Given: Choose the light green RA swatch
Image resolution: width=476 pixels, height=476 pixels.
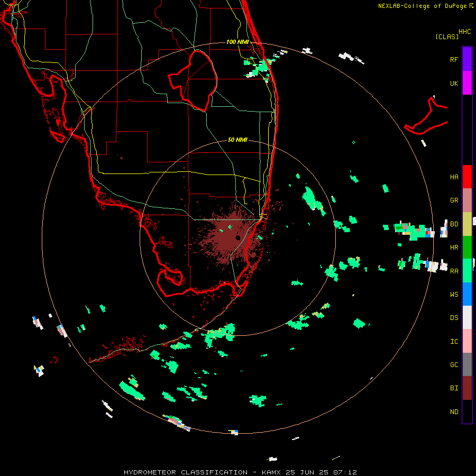Looking at the screenshot, I should coord(467,271).
